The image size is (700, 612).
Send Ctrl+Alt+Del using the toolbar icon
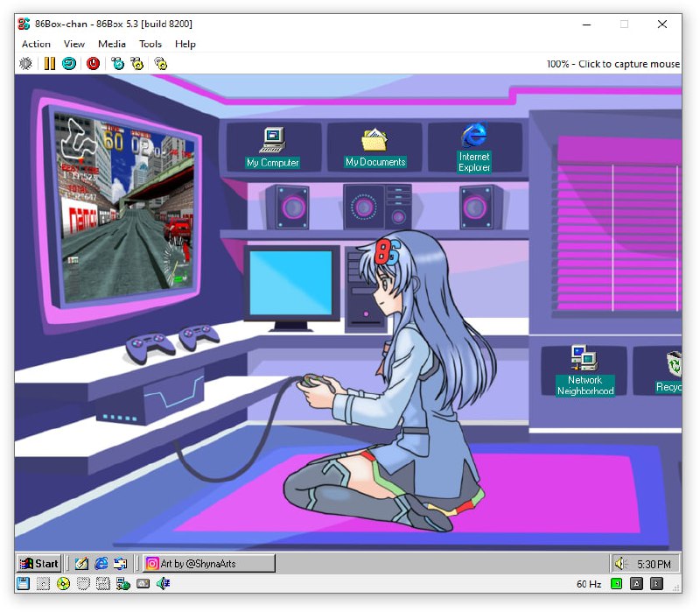click(117, 63)
